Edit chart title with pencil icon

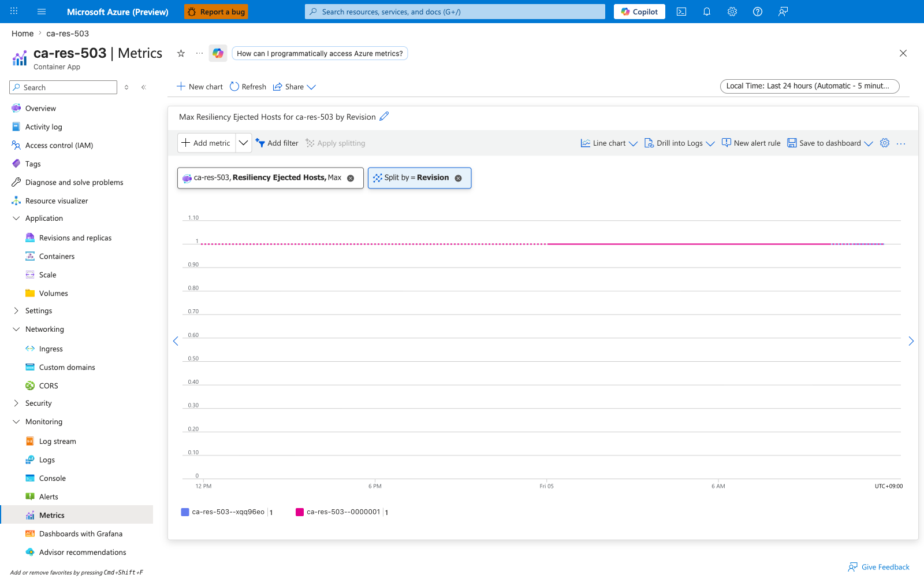coord(384,116)
